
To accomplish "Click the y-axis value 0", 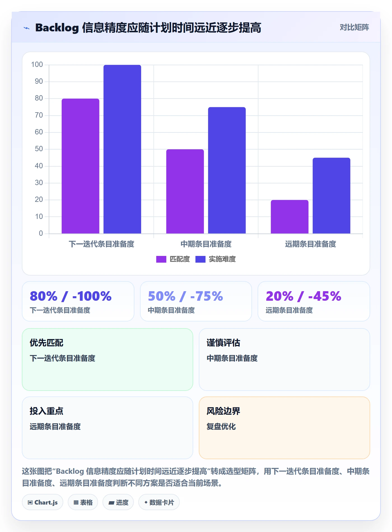I will pyautogui.click(x=41, y=233).
